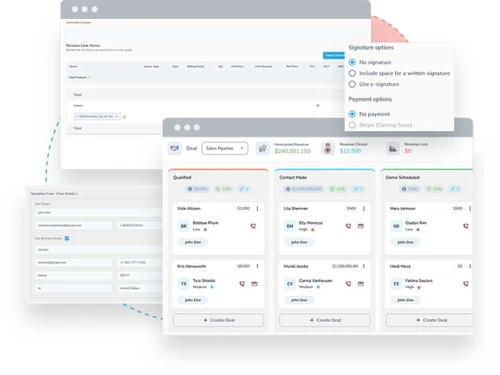Click Create Deal under Contact Made column
The image size is (500, 375).
coord(325,320)
